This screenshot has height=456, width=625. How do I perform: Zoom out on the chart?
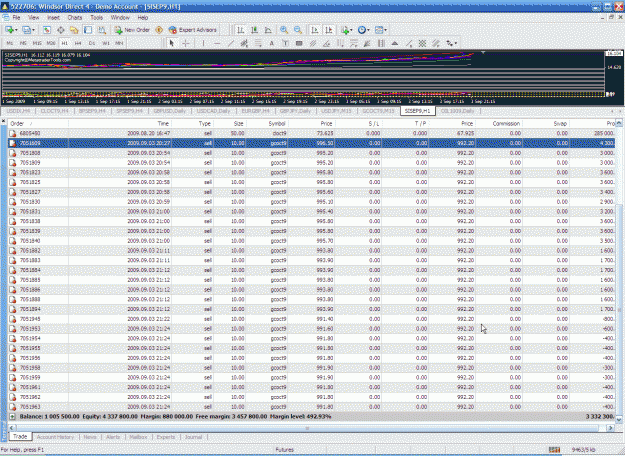pos(298,30)
